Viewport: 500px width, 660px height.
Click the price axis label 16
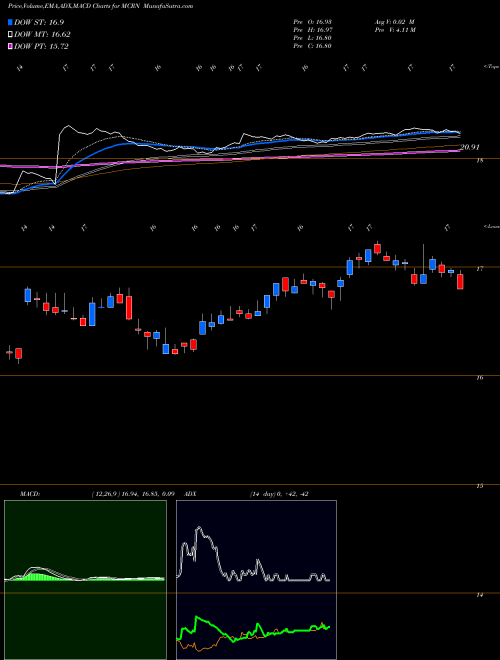[480, 378]
